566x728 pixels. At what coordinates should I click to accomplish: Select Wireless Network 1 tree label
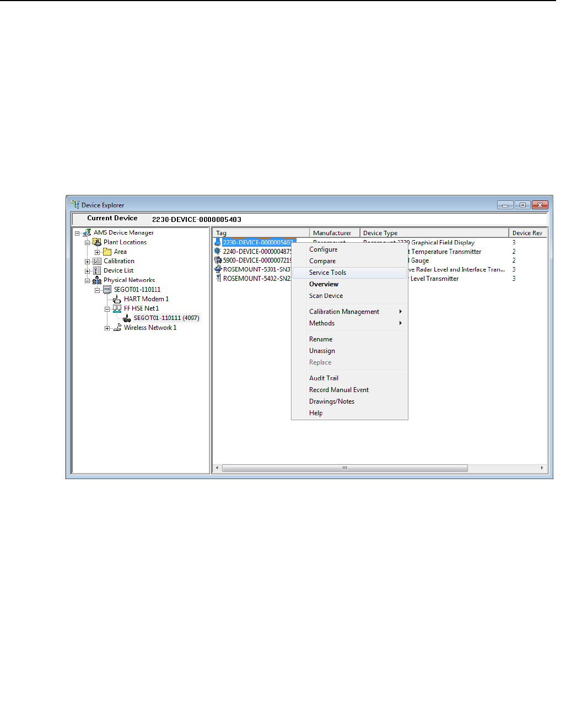pos(150,328)
